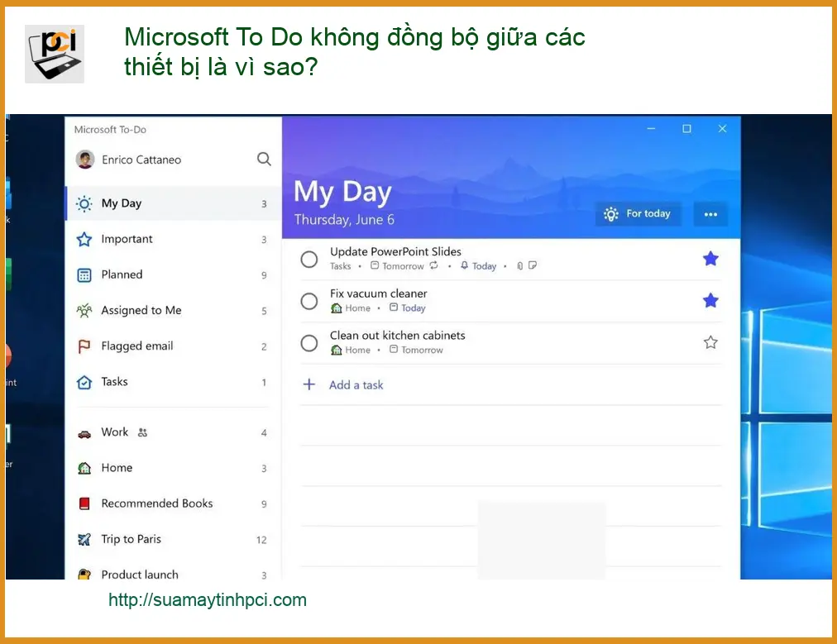Maximize the Microsoft To-Do window
Image resolution: width=837 pixels, height=644 pixels.
686,129
